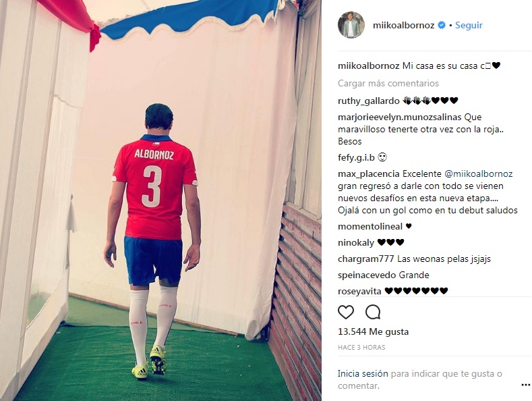Open the three-dots more options menu
This screenshot has height=401, width=532.
click(x=525, y=385)
